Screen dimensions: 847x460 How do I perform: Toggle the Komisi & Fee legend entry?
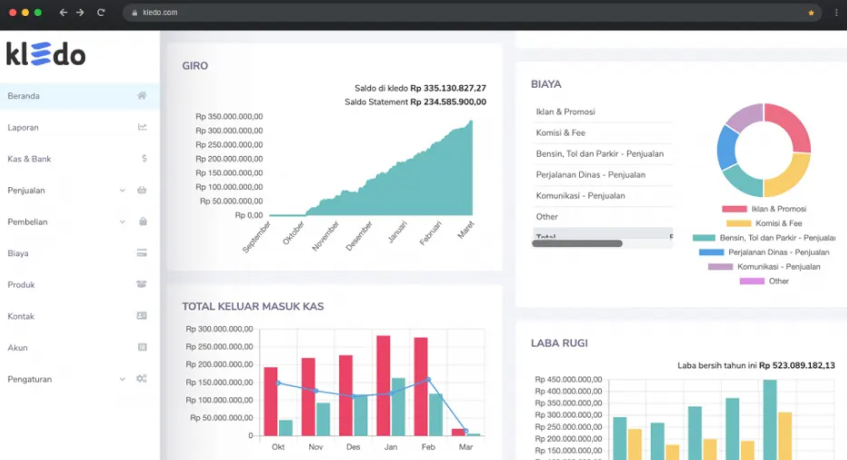pyautogui.click(x=764, y=223)
